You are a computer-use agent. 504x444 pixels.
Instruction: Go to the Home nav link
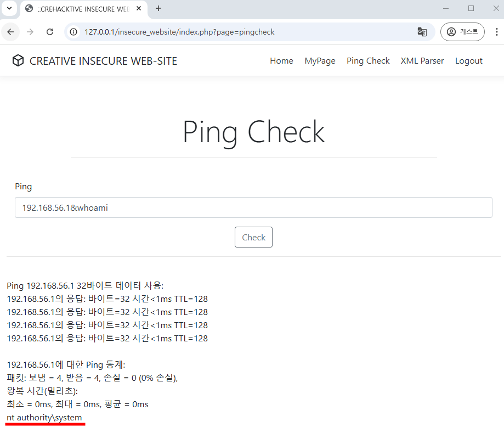point(281,61)
